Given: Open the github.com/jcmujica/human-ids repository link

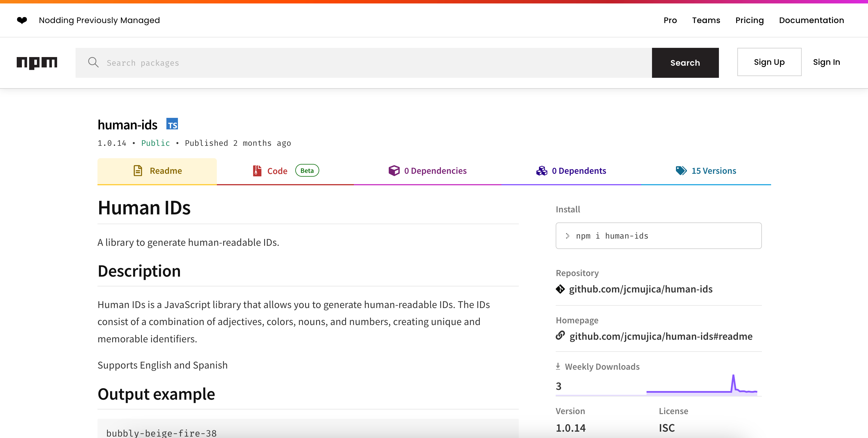Looking at the screenshot, I should (x=640, y=289).
